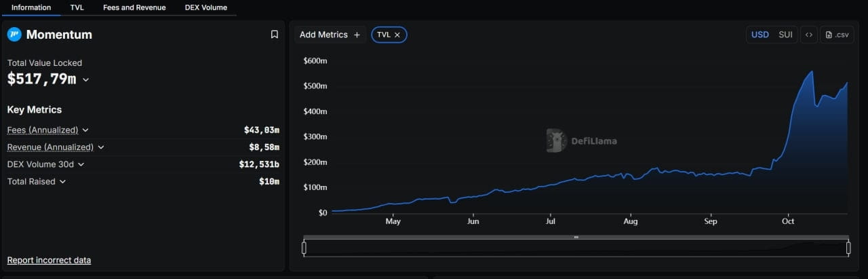
Task: Switch chart denomination to USD
Action: tap(760, 35)
